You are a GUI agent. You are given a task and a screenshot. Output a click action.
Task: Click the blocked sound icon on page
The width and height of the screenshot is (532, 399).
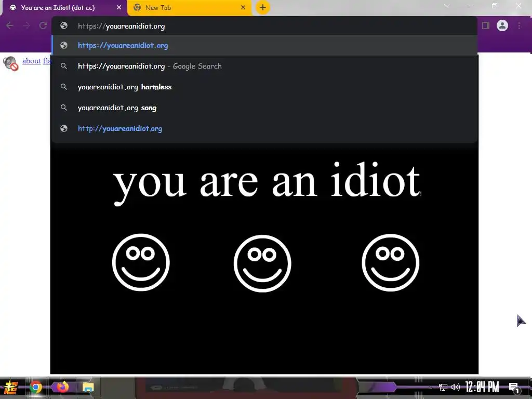tap(10, 63)
